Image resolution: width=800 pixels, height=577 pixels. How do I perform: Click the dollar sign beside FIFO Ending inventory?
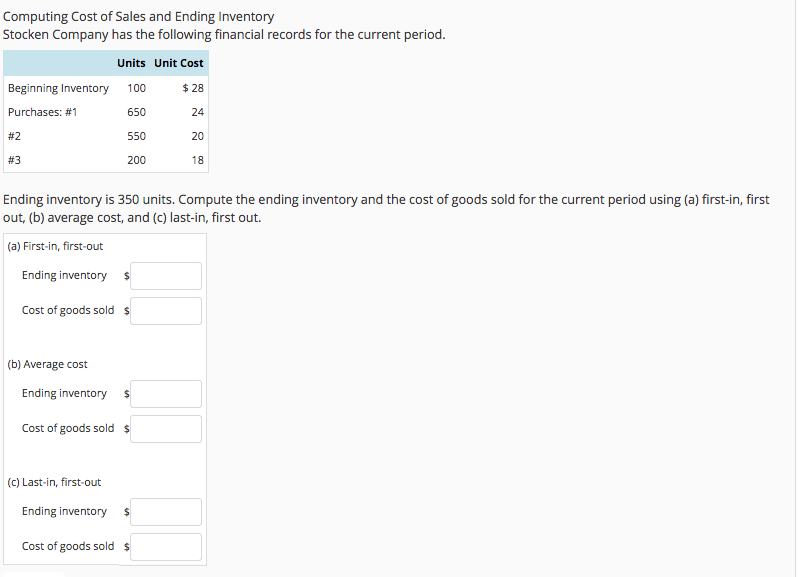tap(126, 275)
